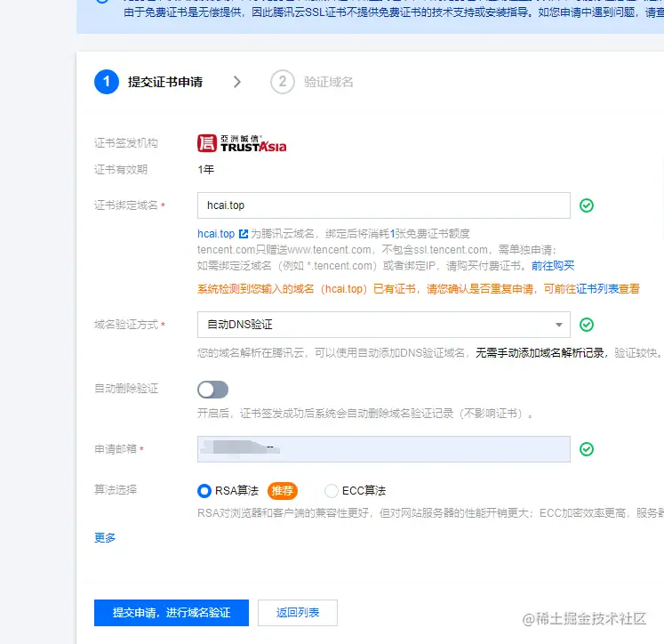The image size is (664, 644).
Task: Open the hcai.top domain link
Action: point(216,233)
